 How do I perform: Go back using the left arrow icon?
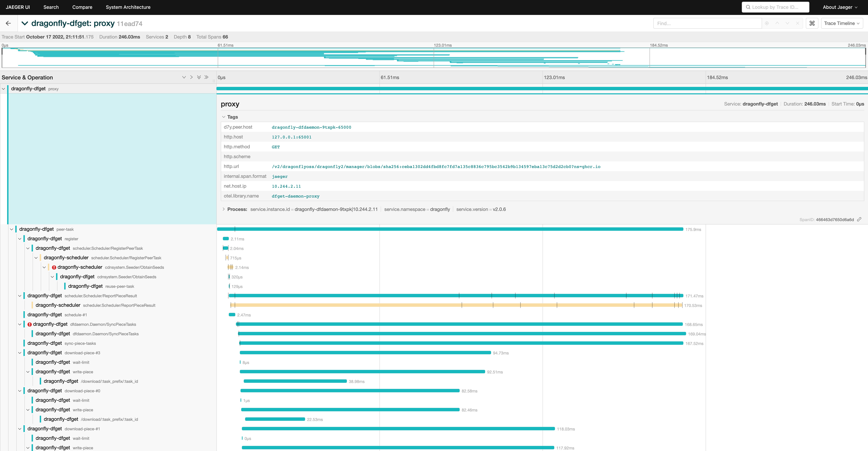pos(8,23)
